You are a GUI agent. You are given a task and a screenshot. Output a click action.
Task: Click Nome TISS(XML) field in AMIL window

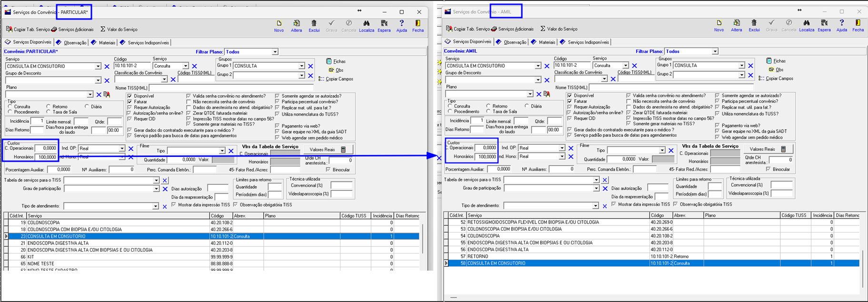[671, 88]
